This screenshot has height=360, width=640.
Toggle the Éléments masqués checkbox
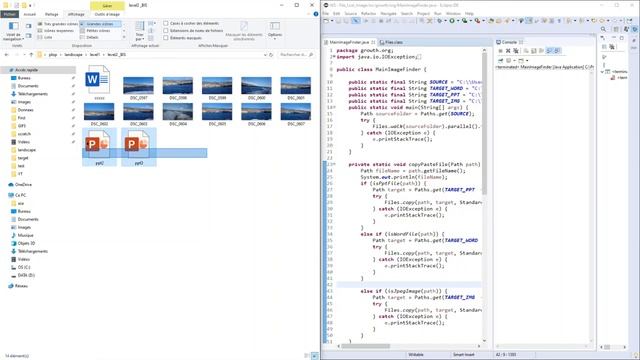(166, 38)
